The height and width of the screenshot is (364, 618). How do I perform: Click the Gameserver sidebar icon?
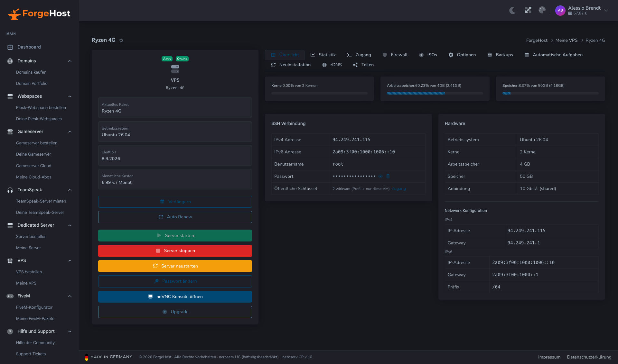pyautogui.click(x=10, y=132)
